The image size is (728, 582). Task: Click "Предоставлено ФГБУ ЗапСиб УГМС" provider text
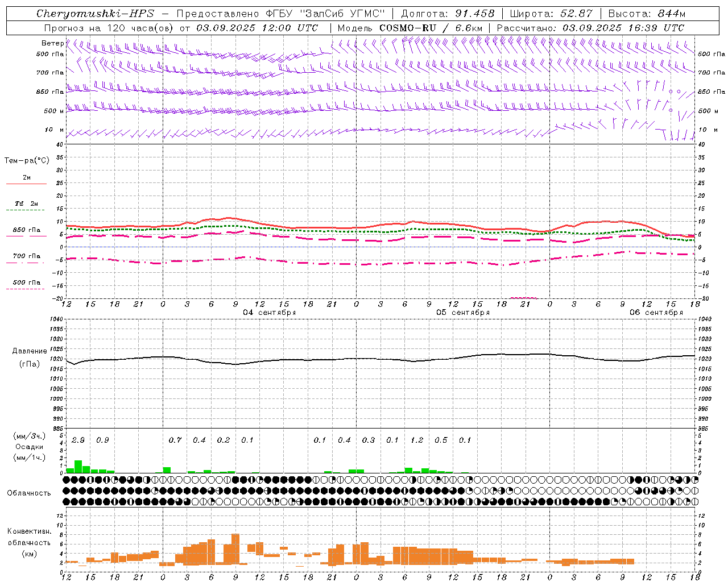281,14
